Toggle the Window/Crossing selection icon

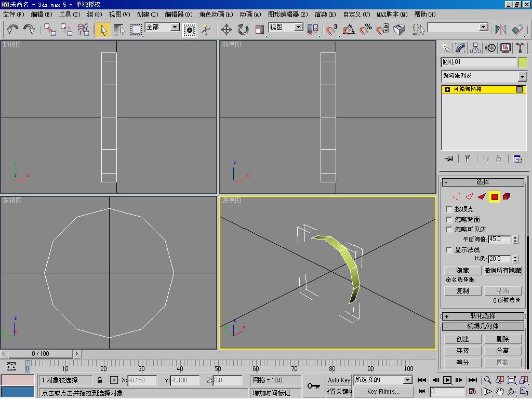pyautogui.click(x=189, y=30)
